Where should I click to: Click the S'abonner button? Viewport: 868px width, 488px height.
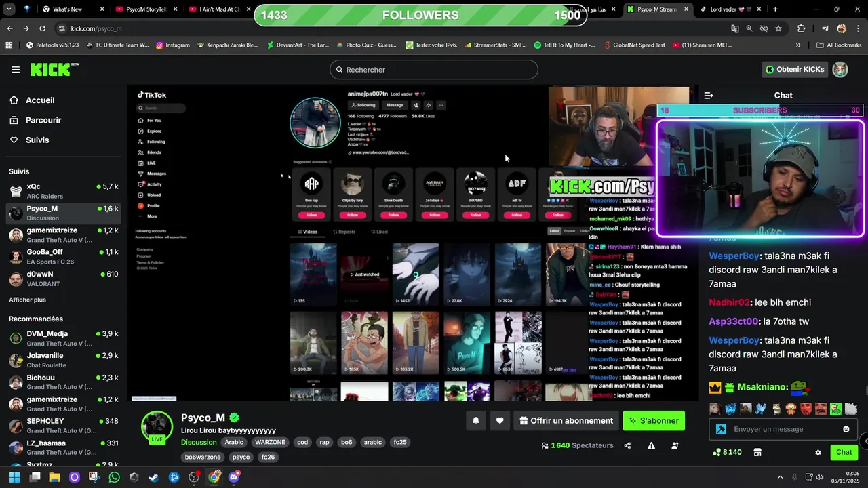[654, 421]
